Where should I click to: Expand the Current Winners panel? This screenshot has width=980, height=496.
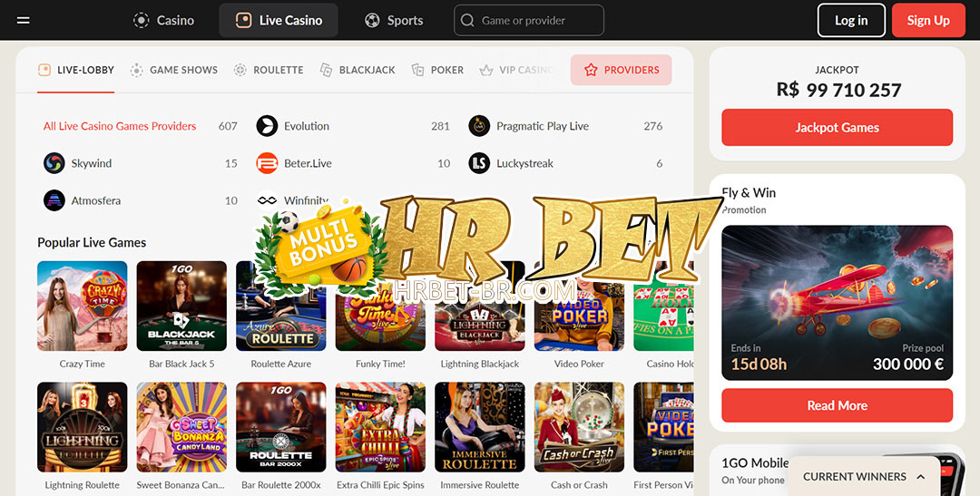(865, 476)
